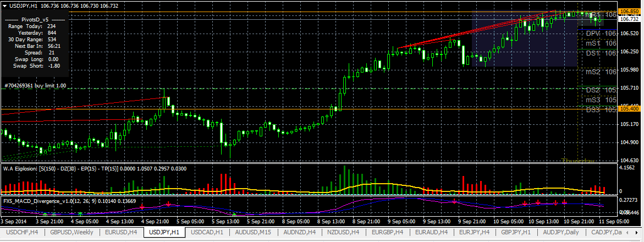The height and width of the screenshot is (242, 644).
Task: Open the USDCAD,H1 chart tab
Action: coord(207,232)
